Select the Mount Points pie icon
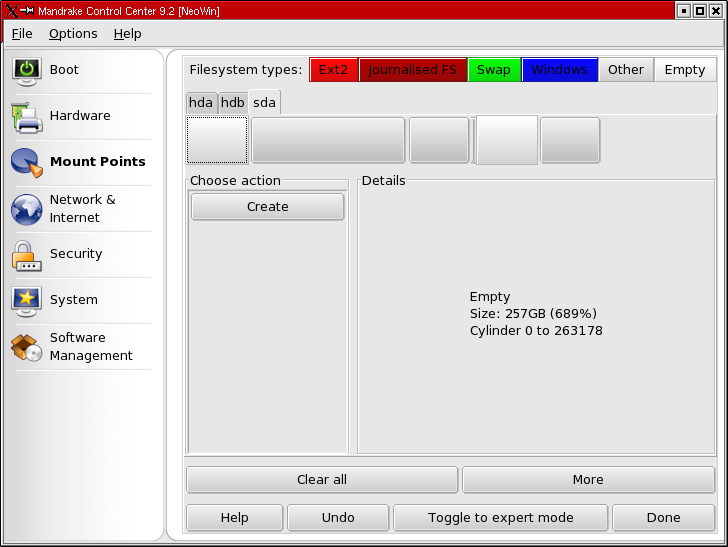This screenshot has height=547, width=728. coord(27,163)
